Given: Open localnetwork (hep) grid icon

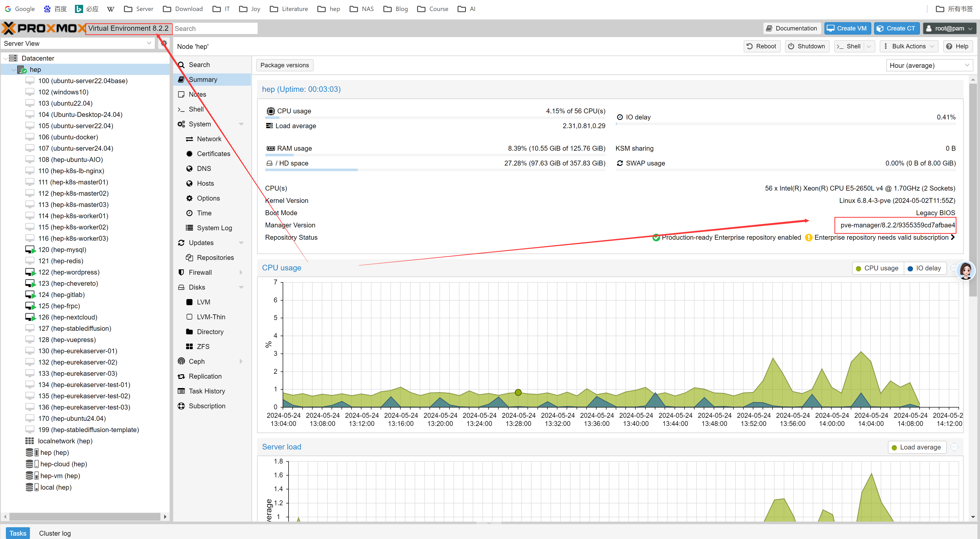Looking at the screenshot, I should pyautogui.click(x=30, y=441).
